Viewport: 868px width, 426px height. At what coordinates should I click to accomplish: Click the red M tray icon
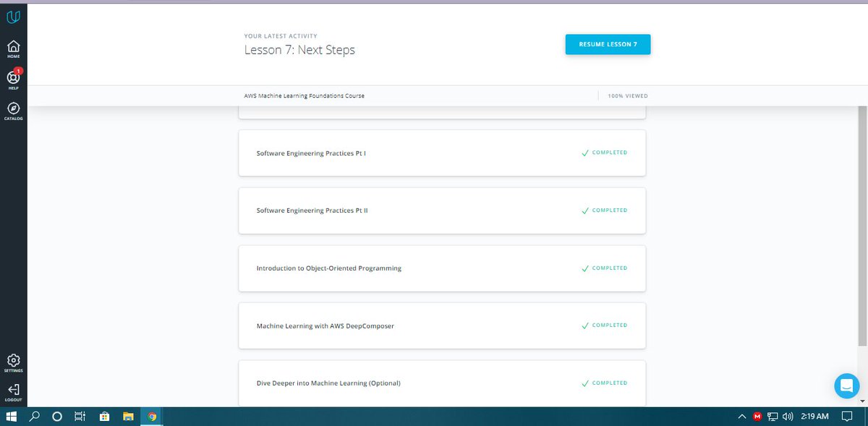tap(757, 417)
